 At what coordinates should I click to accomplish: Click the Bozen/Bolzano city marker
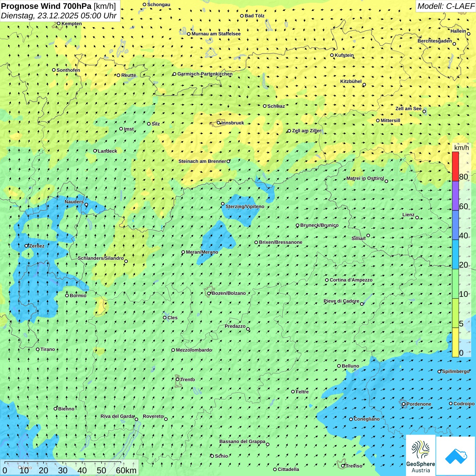click(x=209, y=293)
